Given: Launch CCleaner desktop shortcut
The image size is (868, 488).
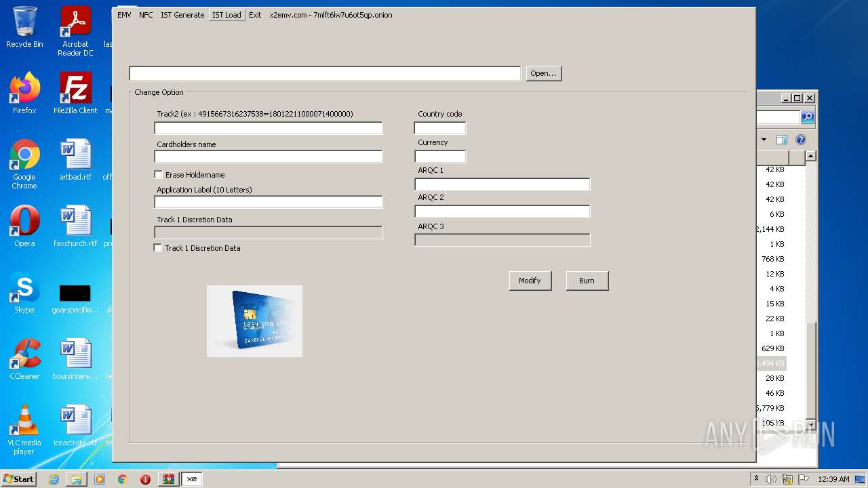Looking at the screenshot, I should click(x=24, y=359).
